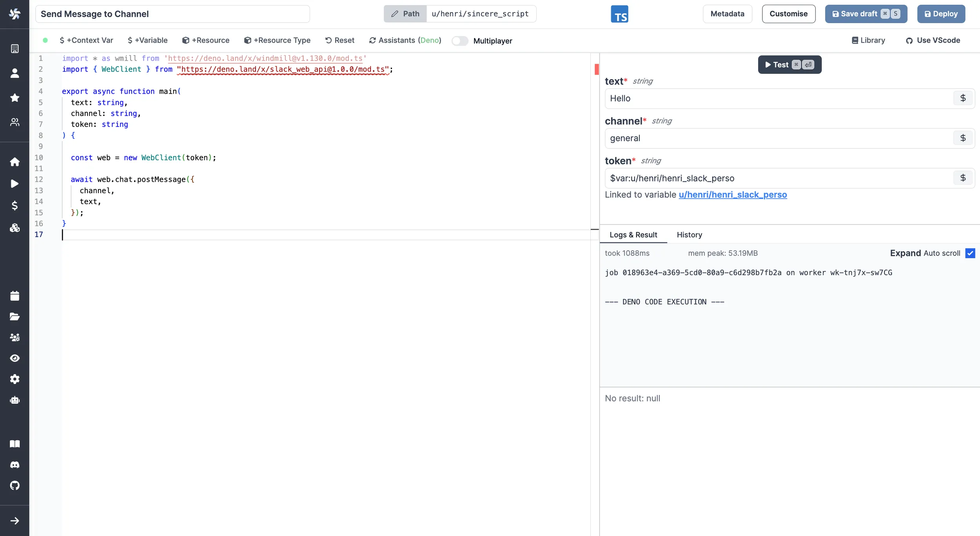The height and width of the screenshot is (536, 980).
Task: Open Runs via play sidebar icon
Action: 15,184
